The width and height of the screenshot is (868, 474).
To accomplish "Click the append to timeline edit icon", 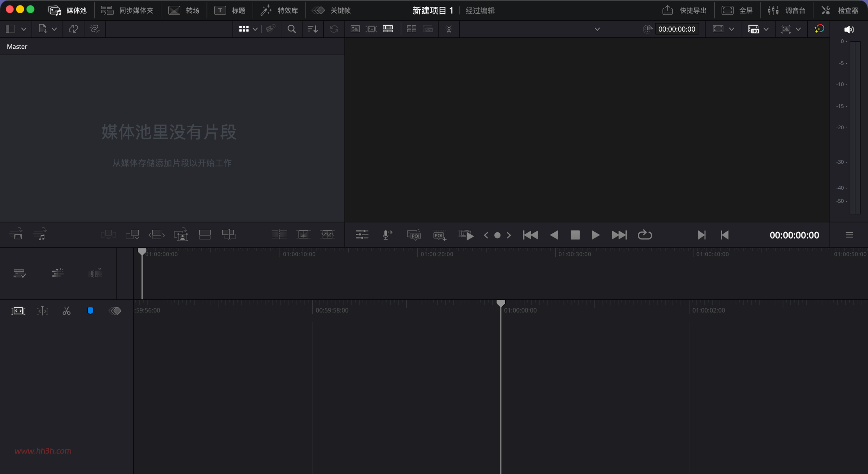I will (133, 234).
